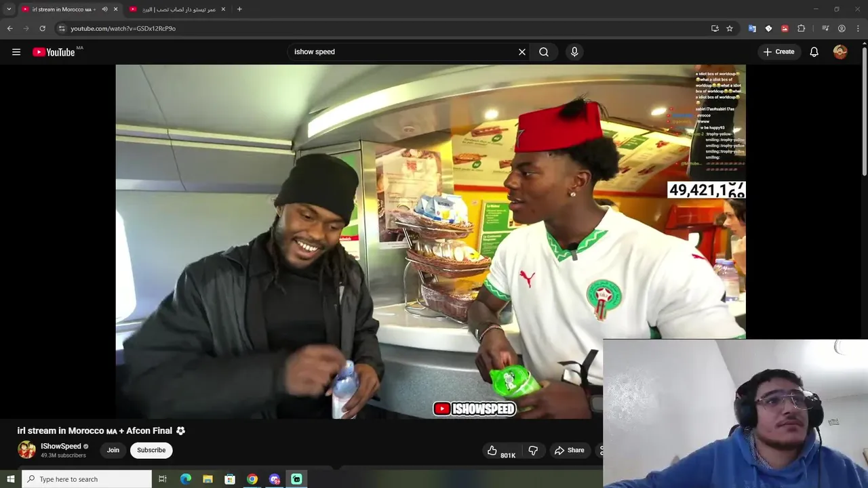The width and height of the screenshot is (868, 488).
Task: Reload the page
Action: click(42, 28)
